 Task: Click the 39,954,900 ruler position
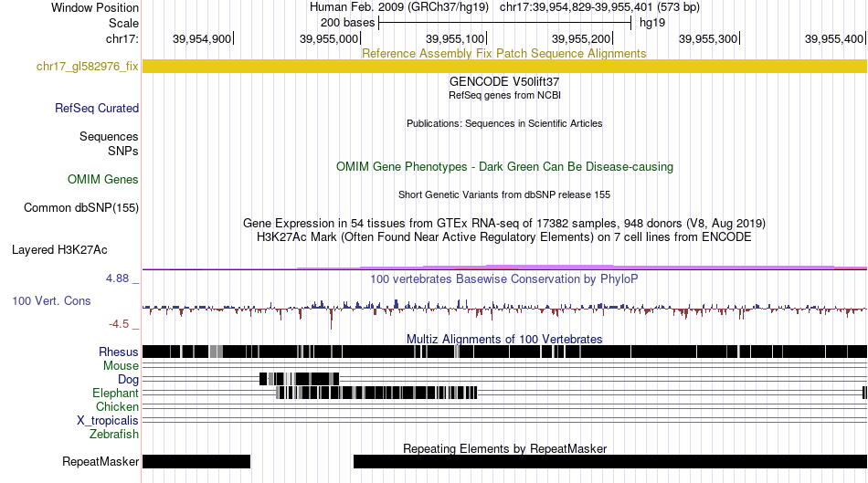pyautogui.click(x=202, y=38)
